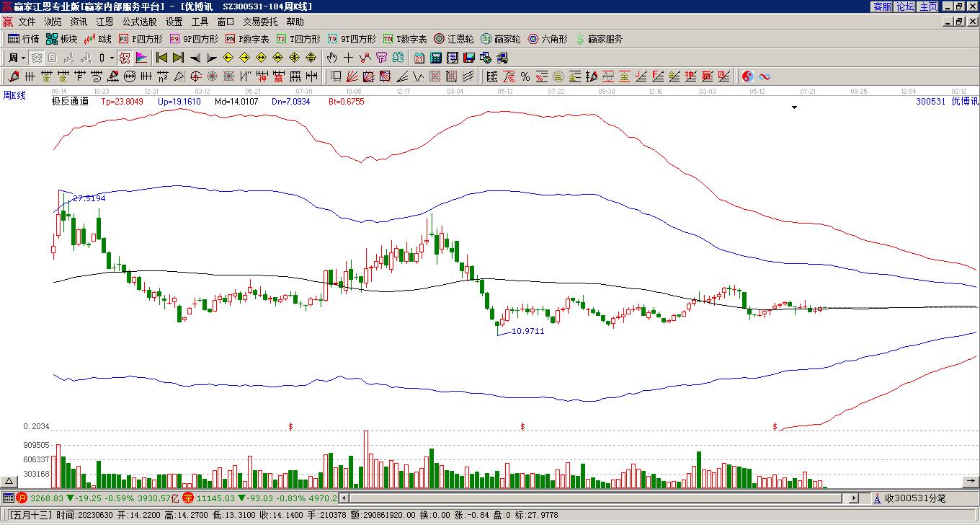This screenshot has height=525, width=980.
Task: Toggle the 权 ex-rights adjustment button
Action: (x=124, y=58)
